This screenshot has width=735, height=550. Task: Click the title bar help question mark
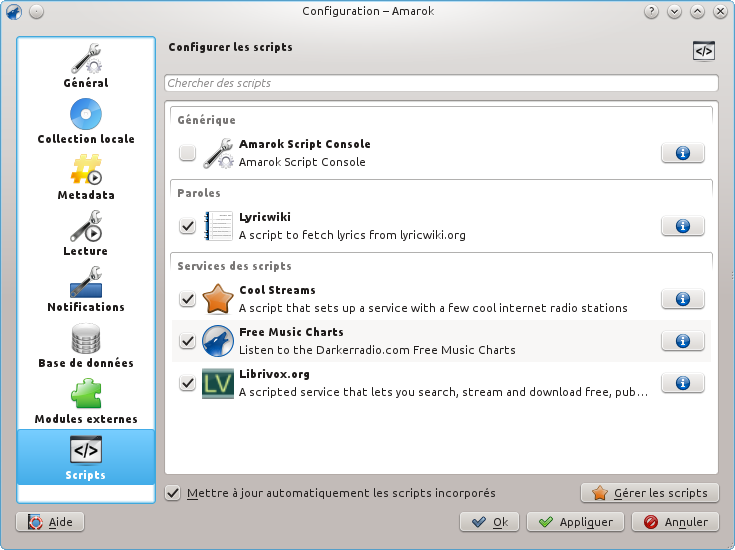[651, 11]
